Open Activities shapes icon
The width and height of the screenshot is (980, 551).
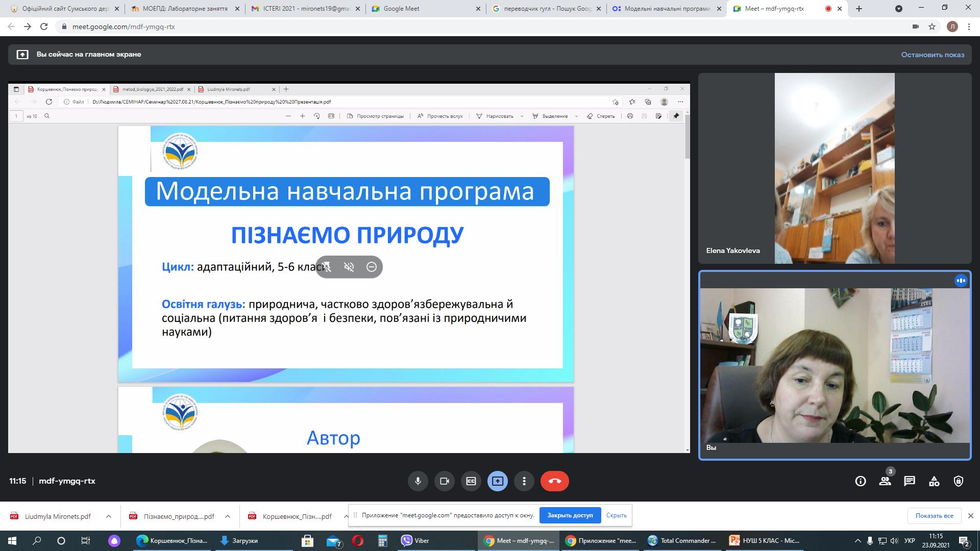pyautogui.click(x=934, y=481)
